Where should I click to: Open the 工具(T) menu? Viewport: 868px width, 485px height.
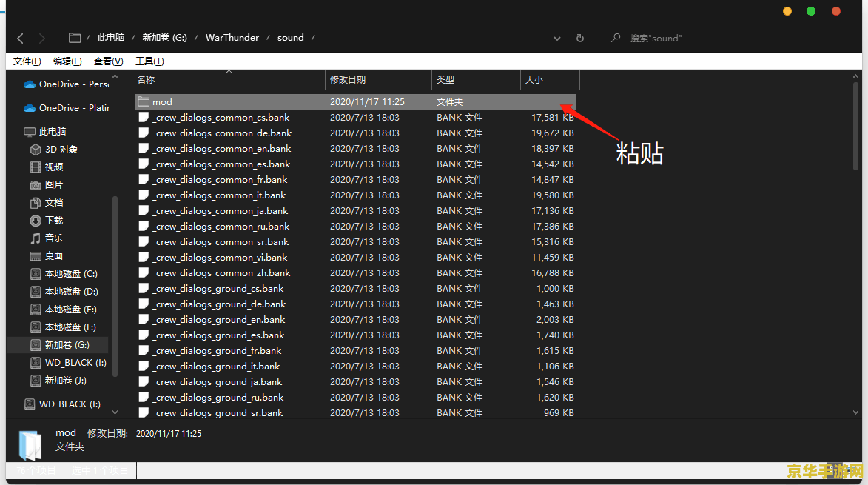pos(149,61)
